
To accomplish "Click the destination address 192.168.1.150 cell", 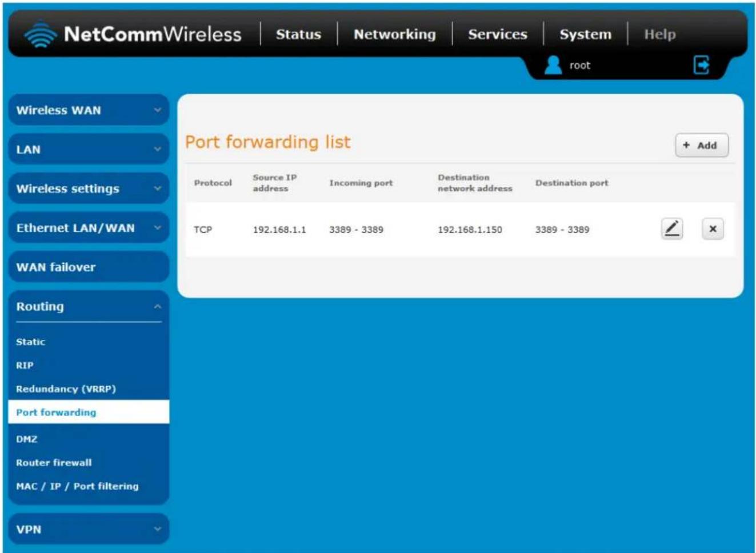I will (x=470, y=230).
